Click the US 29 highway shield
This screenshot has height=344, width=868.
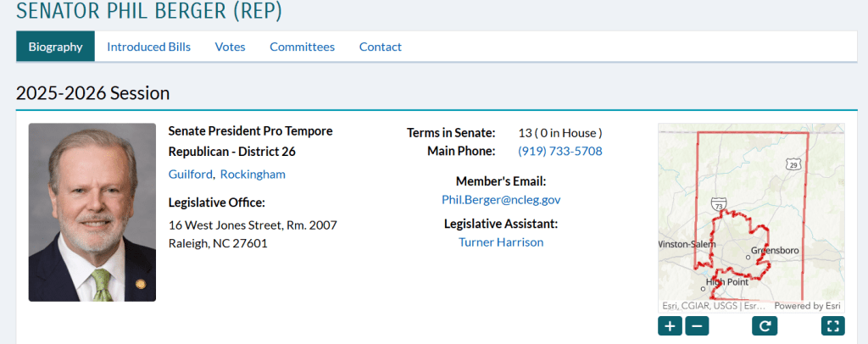click(x=793, y=163)
